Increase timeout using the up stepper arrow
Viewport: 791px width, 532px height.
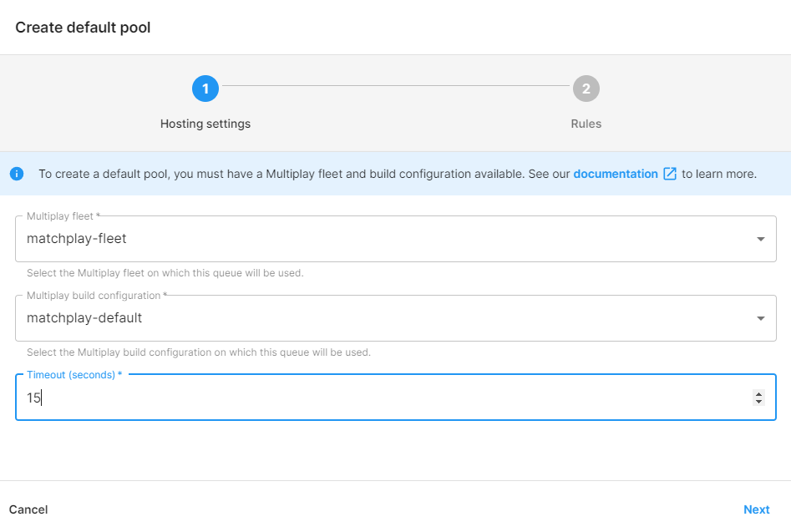pyautogui.click(x=758, y=394)
